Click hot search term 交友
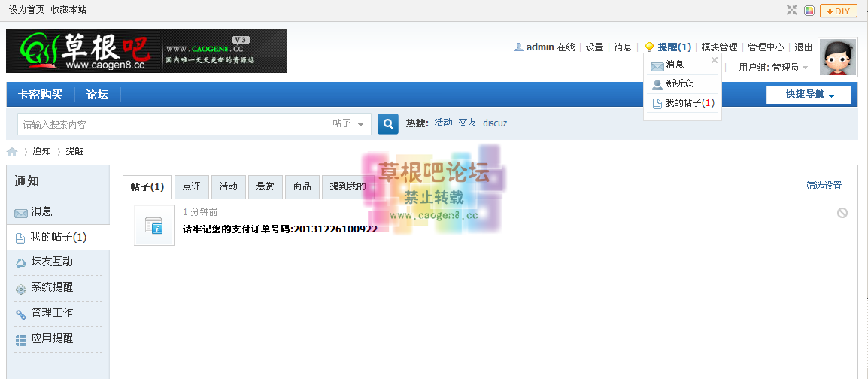This screenshot has height=379, width=868. tap(467, 123)
